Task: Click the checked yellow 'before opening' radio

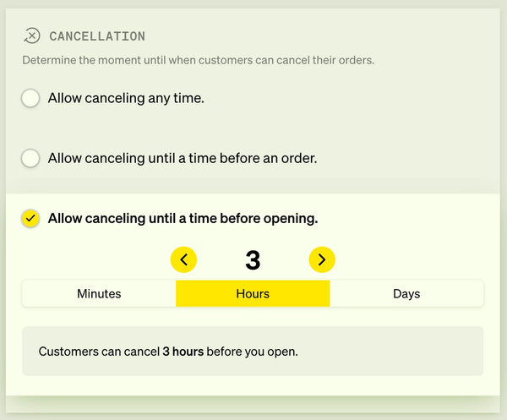Action: point(30,218)
